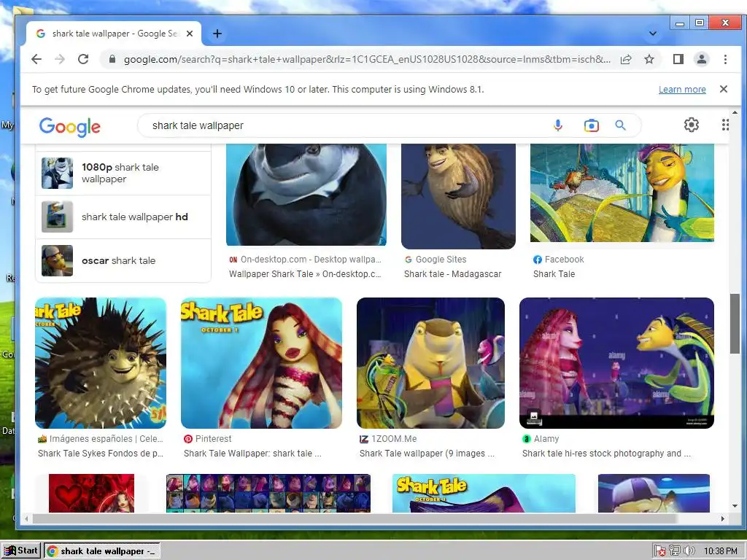Click the scroll down arrow
Viewport: 747px width, 560px height.
pyautogui.click(x=735, y=506)
